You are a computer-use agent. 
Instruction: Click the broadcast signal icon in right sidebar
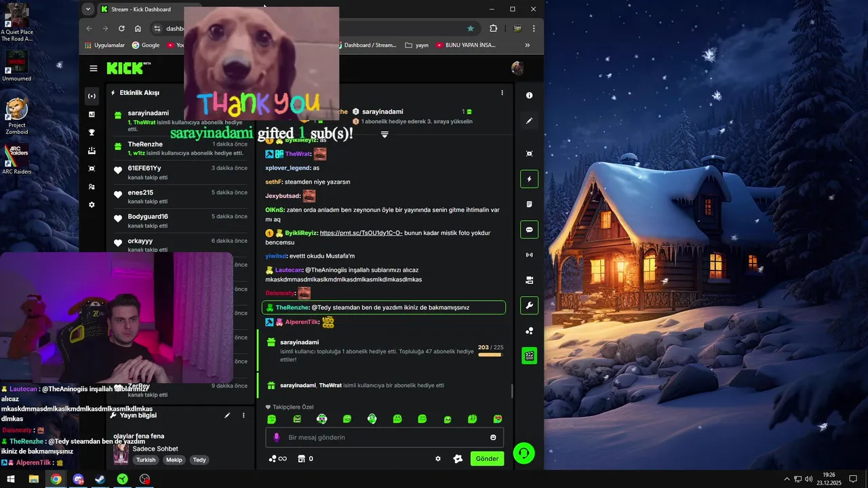pyautogui.click(x=530, y=255)
